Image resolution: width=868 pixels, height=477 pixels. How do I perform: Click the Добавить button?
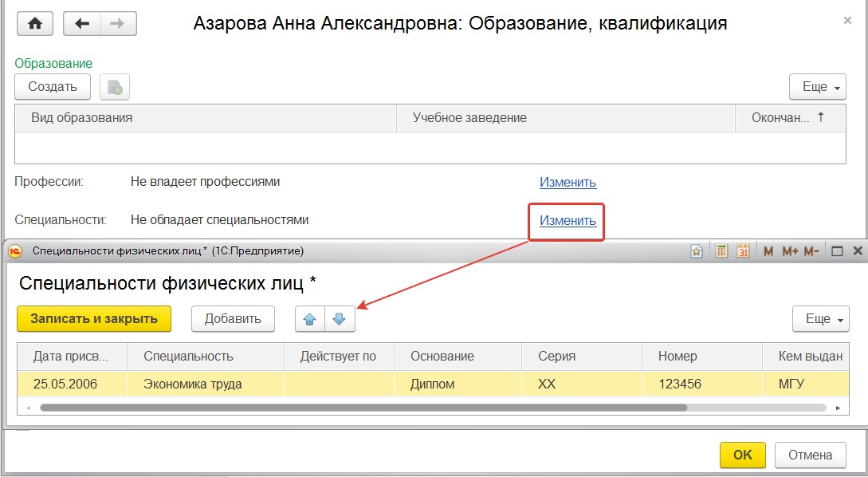coord(233,319)
